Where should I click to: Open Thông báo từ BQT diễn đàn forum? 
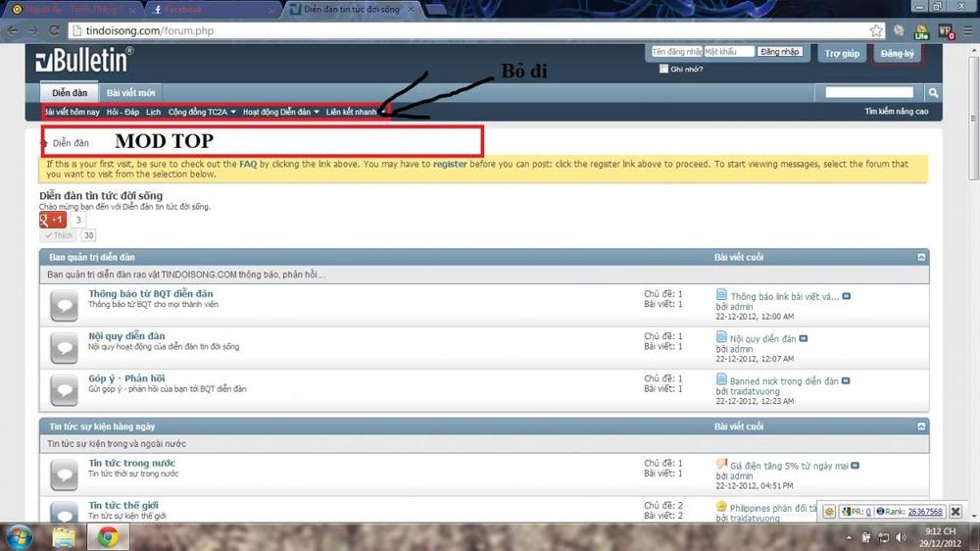click(151, 293)
